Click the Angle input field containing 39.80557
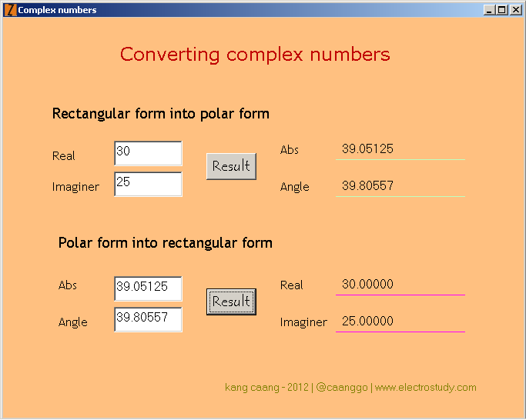Image resolution: width=526 pixels, height=420 pixels. tap(148, 319)
